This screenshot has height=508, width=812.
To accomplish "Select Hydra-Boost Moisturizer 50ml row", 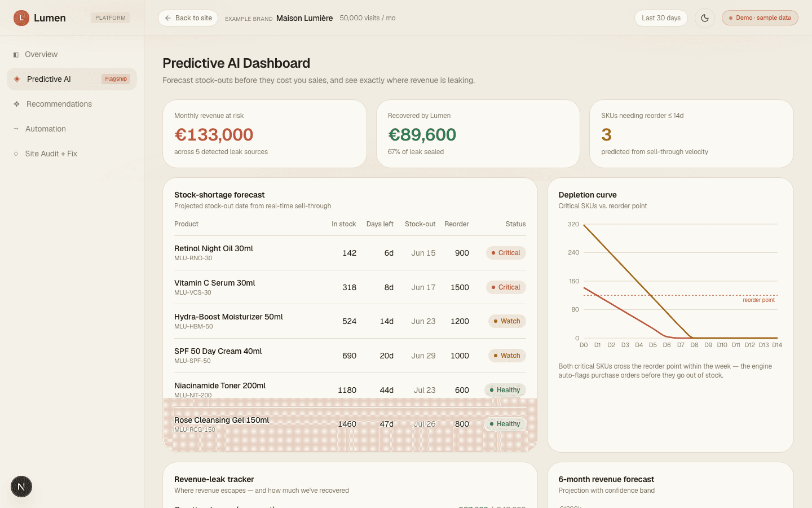I will click(x=350, y=321).
